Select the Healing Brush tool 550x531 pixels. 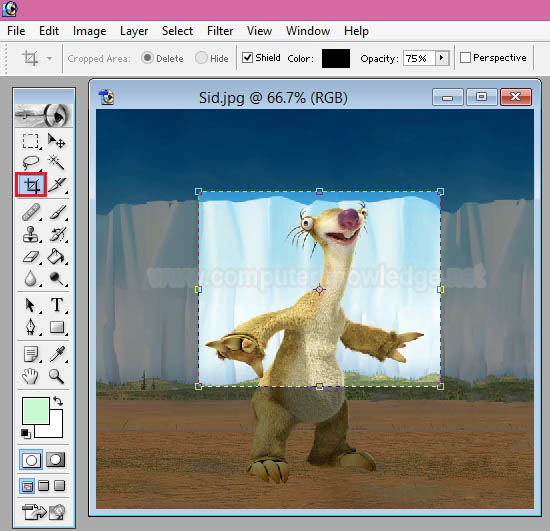pos(31,213)
